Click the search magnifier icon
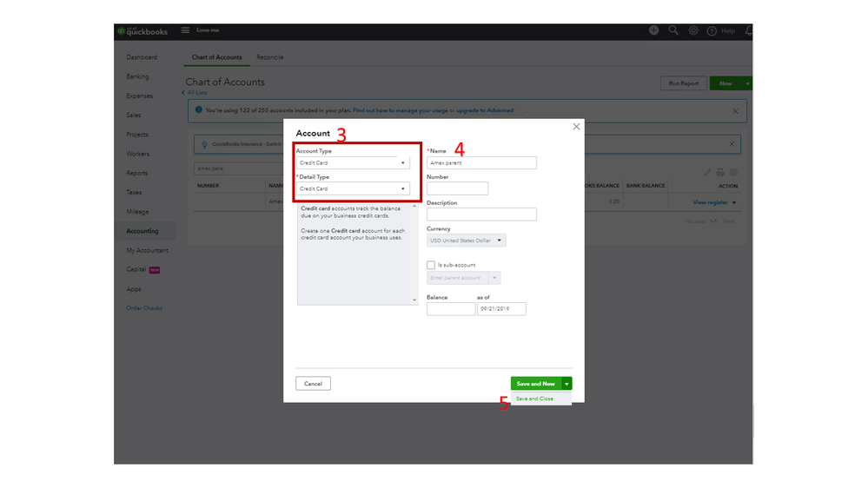 pos(673,30)
